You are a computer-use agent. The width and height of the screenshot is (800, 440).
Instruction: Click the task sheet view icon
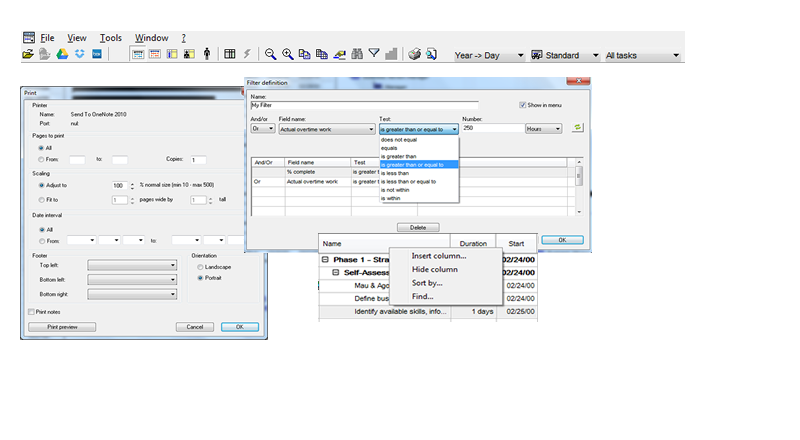[x=172, y=54]
